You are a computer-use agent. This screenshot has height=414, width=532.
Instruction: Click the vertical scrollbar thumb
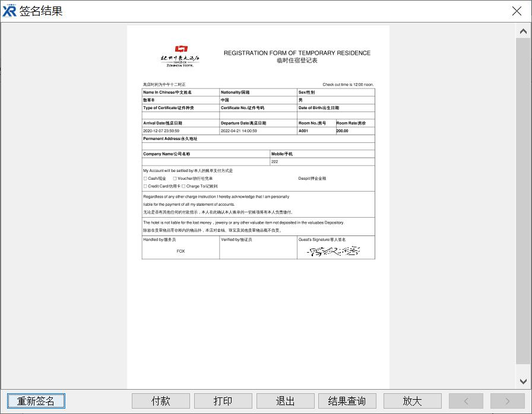[523, 201]
